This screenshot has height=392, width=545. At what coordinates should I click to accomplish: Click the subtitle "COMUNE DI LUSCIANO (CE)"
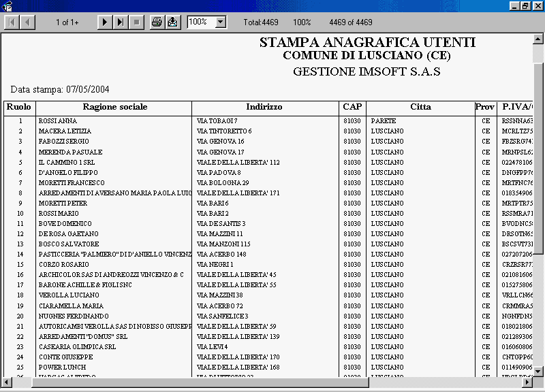[x=367, y=56]
